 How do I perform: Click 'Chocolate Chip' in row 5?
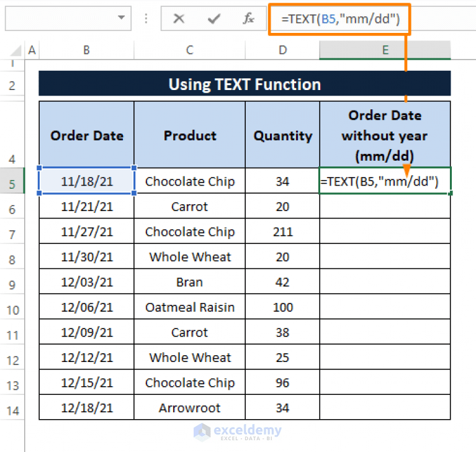click(189, 181)
